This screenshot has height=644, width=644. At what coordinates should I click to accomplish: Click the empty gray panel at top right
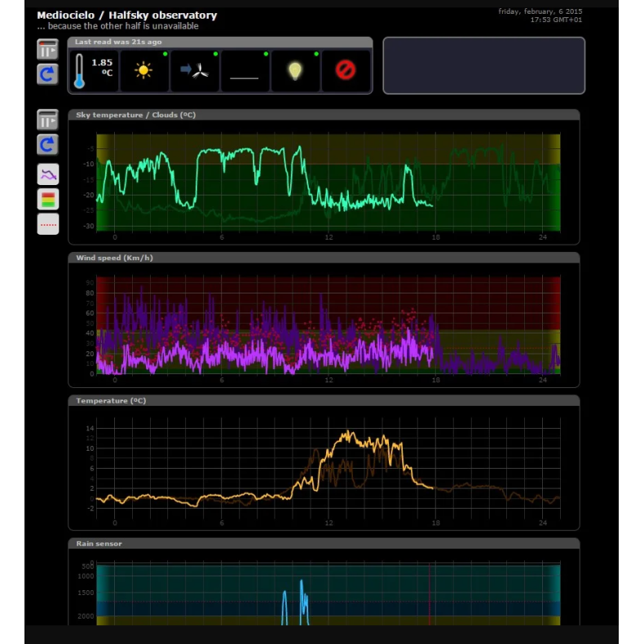tap(483, 65)
